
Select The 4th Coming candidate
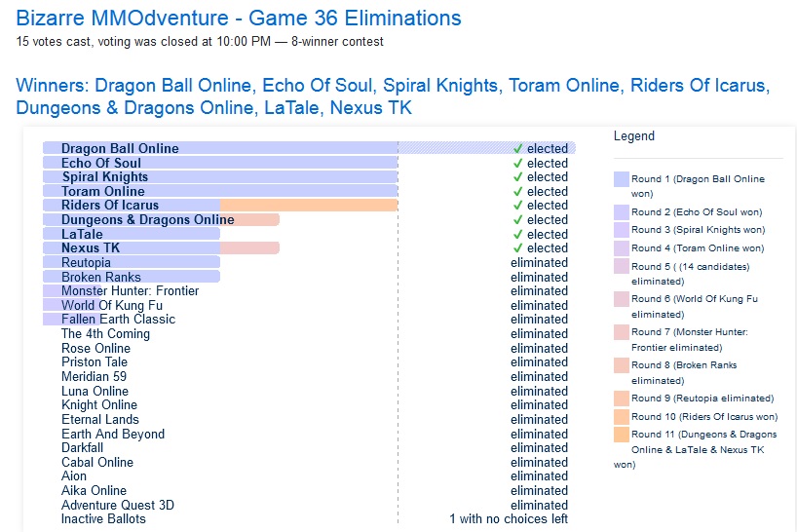pos(106,334)
